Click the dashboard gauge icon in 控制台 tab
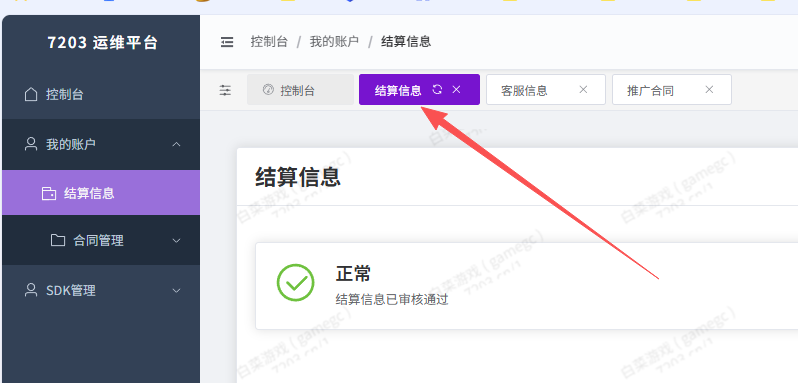This screenshot has width=798, height=383. [269, 90]
